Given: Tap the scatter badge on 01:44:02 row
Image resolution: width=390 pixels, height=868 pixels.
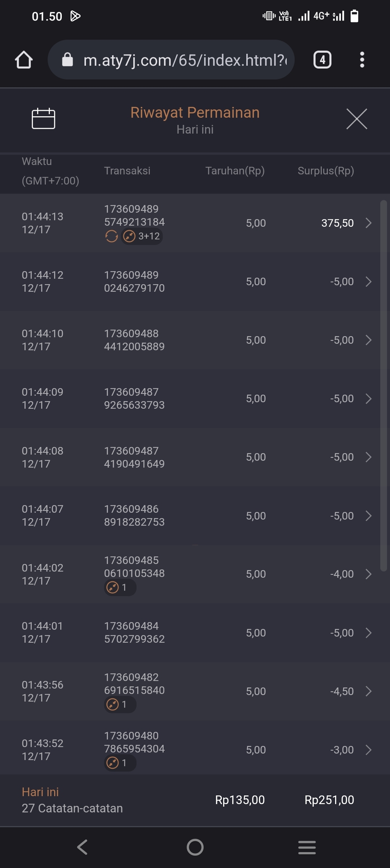Looking at the screenshot, I should click(120, 587).
